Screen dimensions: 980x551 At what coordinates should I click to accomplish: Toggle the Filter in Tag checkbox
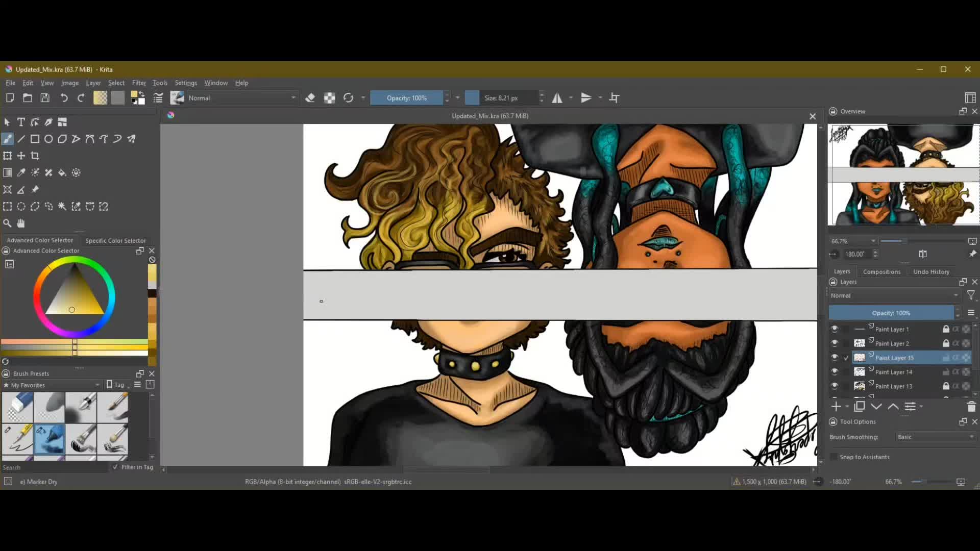(x=115, y=467)
